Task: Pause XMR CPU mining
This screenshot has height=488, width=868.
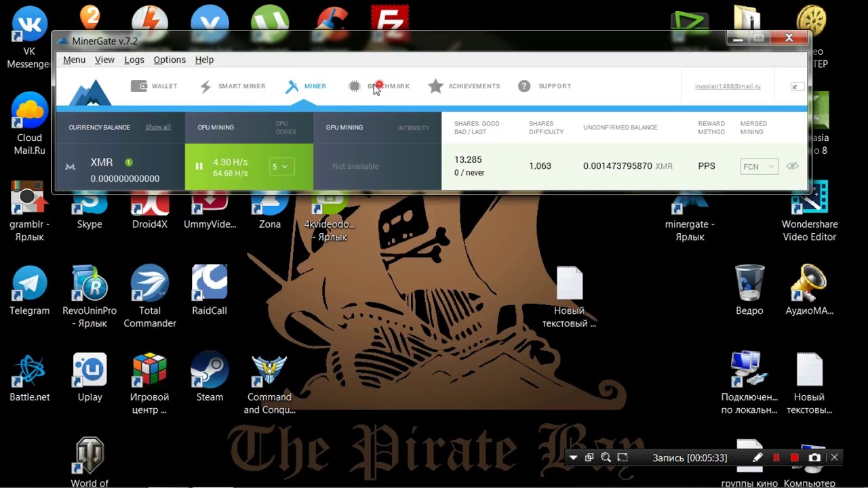Action: (199, 166)
